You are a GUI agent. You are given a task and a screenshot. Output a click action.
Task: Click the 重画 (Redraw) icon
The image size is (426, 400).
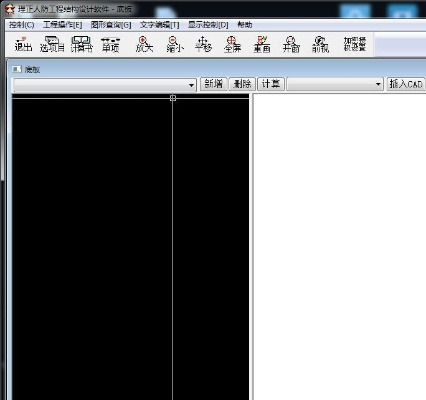(262, 44)
